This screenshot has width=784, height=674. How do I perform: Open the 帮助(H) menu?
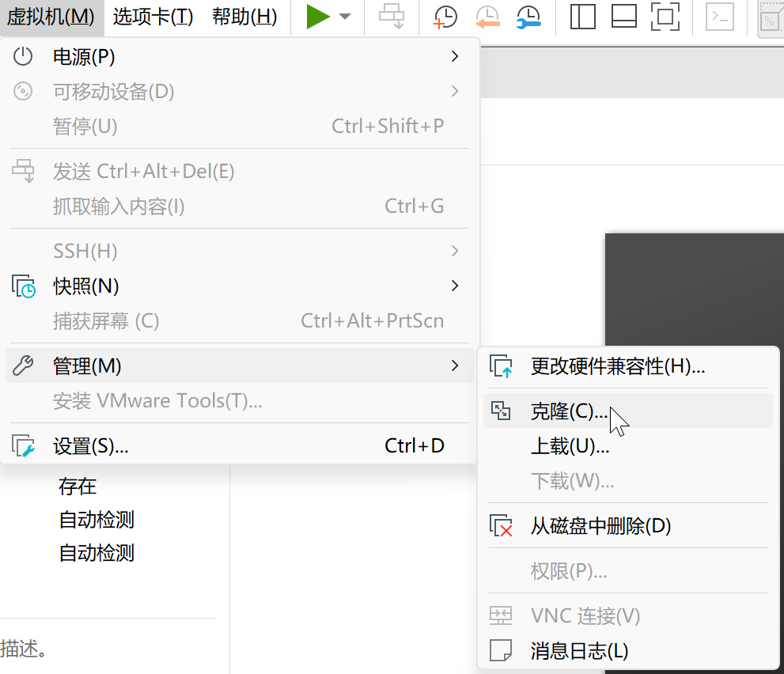(x=244, y=17)
